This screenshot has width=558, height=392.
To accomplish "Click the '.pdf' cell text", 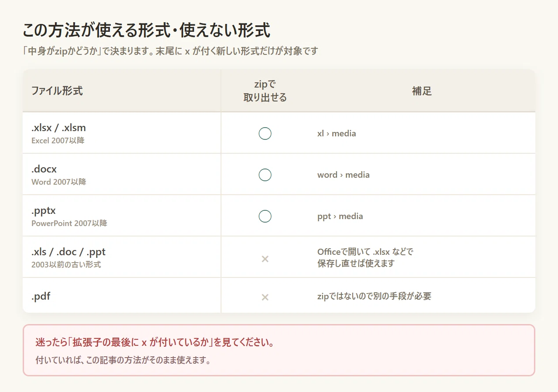I will 41,297.
